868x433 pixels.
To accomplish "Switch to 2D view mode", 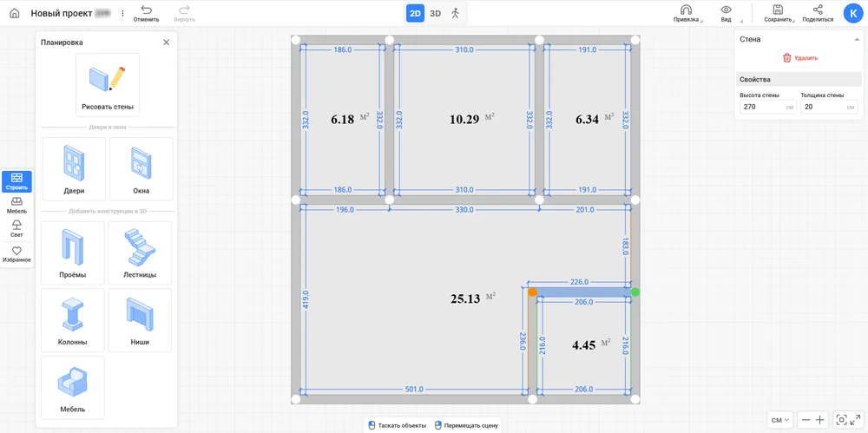I will point(416,13).
